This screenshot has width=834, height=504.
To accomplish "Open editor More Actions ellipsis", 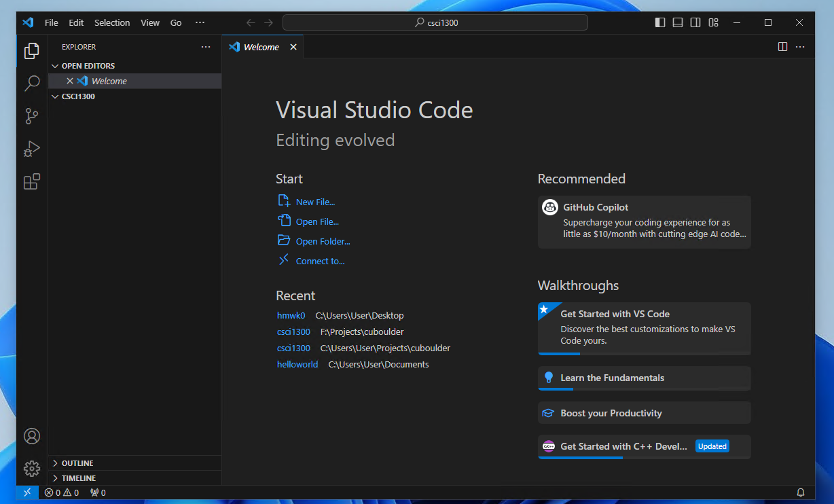I will (x=800, y=47).
